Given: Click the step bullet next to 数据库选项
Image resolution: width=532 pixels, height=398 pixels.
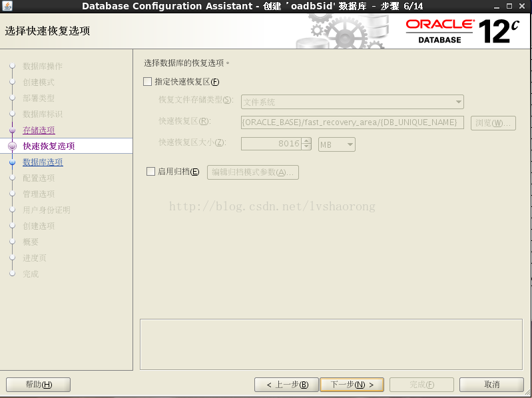Looking at the screenshot, I should (13, 162).
